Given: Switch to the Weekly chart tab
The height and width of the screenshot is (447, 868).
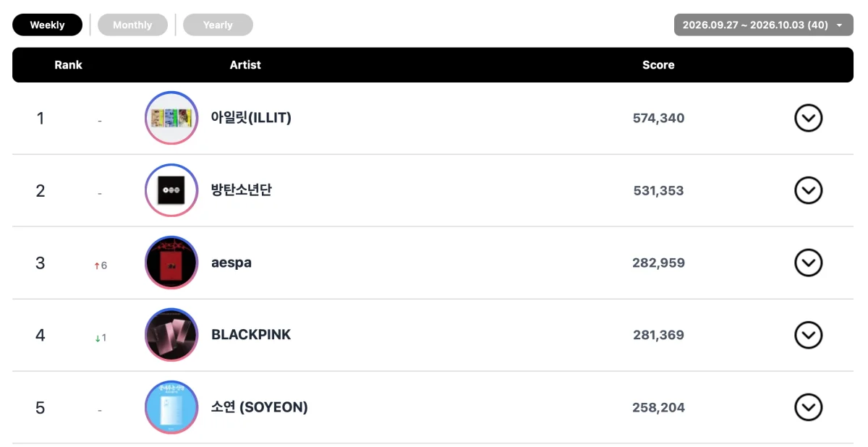Looking at the screenshot, I should pos(47,25).
